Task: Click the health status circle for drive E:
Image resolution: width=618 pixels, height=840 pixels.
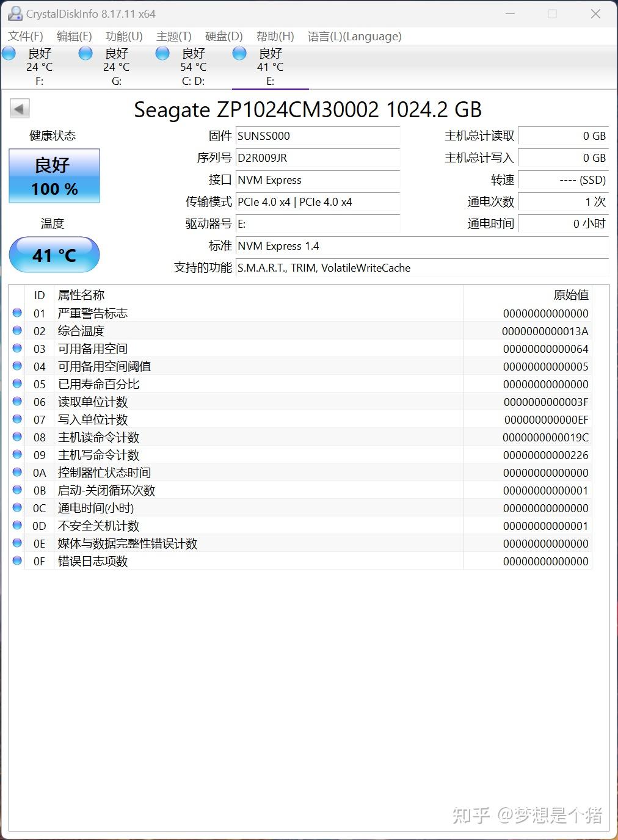Action: (x=239, y=53)
